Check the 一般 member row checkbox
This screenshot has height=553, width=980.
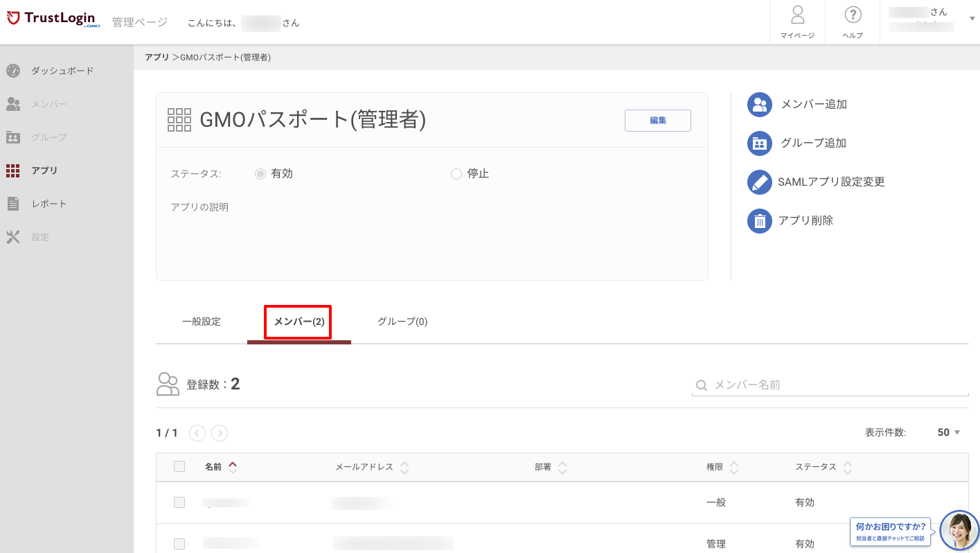[179, 502]
